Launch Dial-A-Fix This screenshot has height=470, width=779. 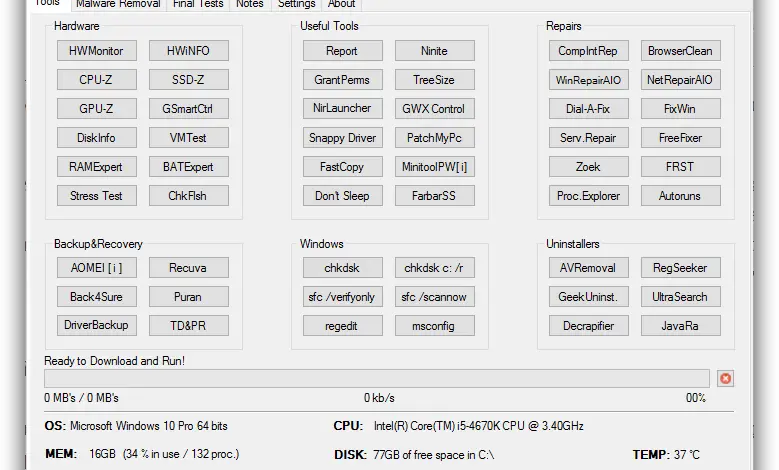click(588, 109)
